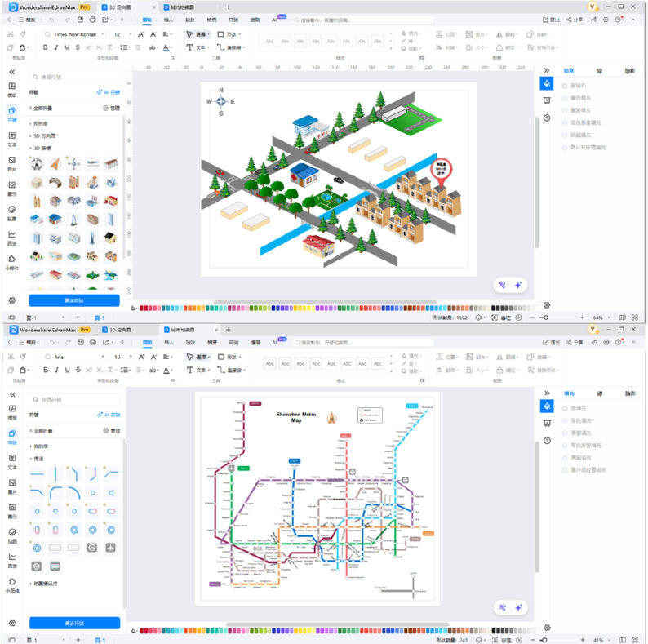648x644 pixels.
Task: Click the Undo arrow in the 3D map window
Action: pos(51,20)
